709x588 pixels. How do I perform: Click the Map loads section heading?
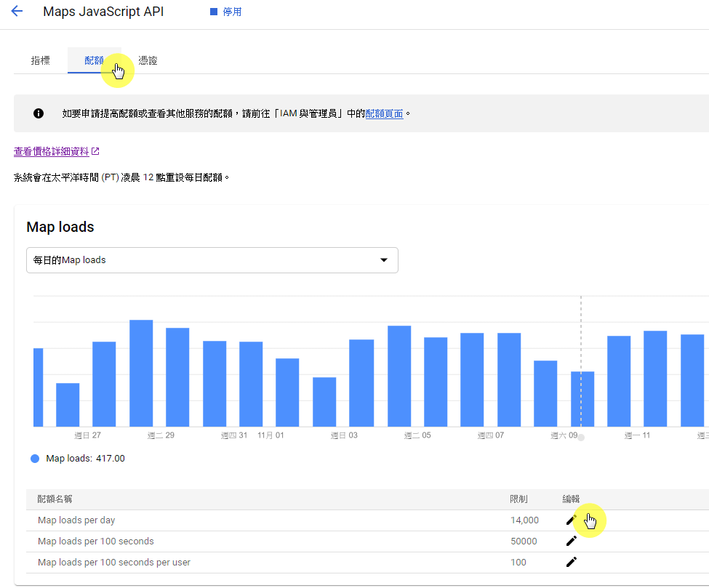click(60, 227)
